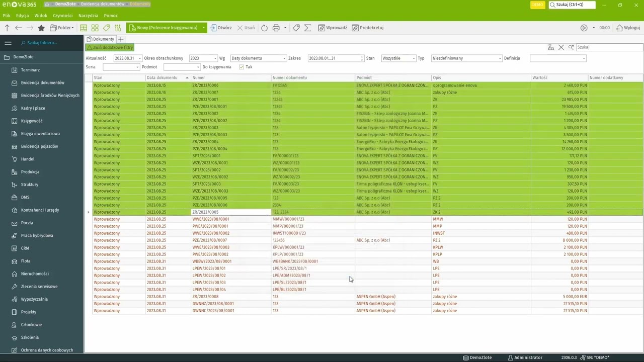Open the Flota module in the sidebar
644x362 pixels.
[x=26, y=261]
